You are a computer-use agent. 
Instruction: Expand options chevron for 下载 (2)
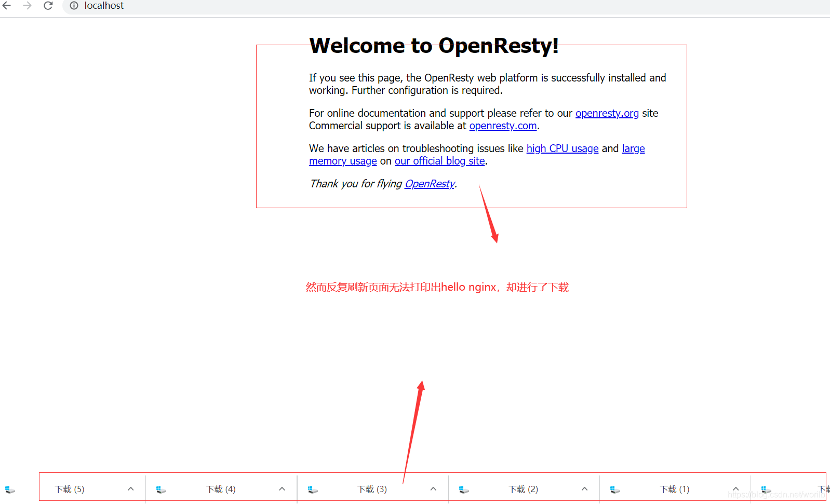point(584,489)
